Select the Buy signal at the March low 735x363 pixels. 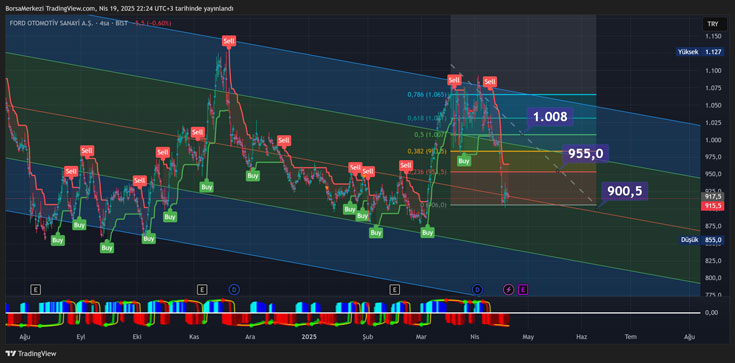click(427, 232)
